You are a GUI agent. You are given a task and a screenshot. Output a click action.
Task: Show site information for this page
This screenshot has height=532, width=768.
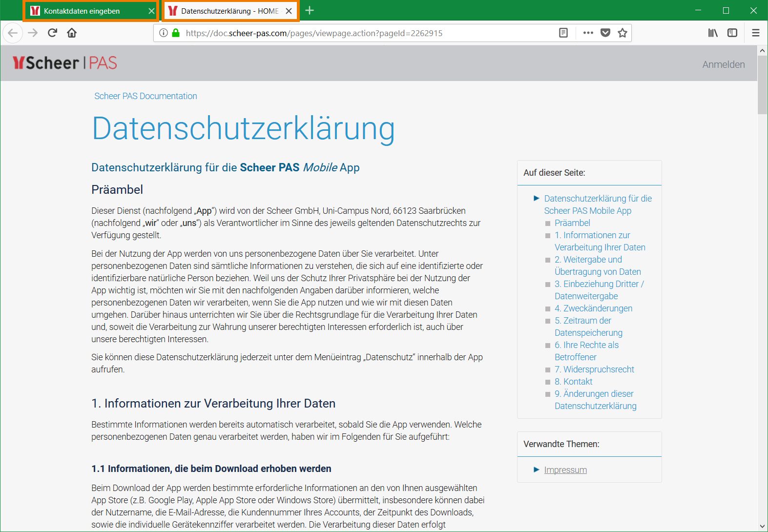click(164, 33)
